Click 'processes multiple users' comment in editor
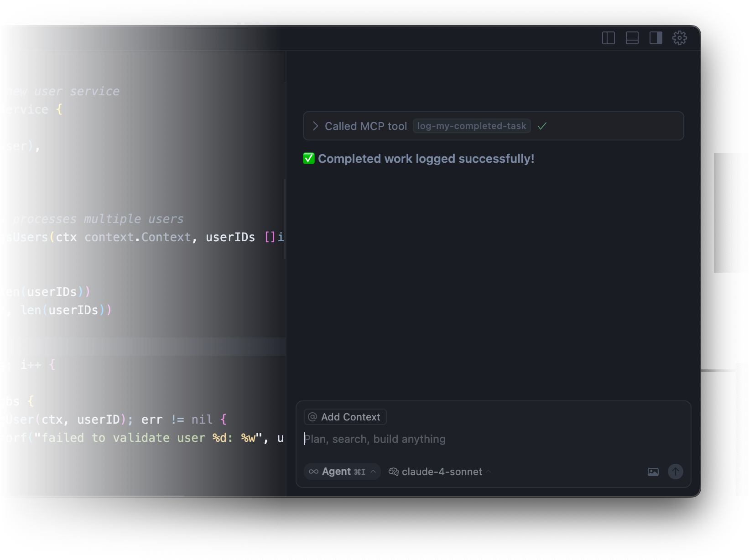Image resolution: width=749 pixels, height=560 pixels. 98,219
